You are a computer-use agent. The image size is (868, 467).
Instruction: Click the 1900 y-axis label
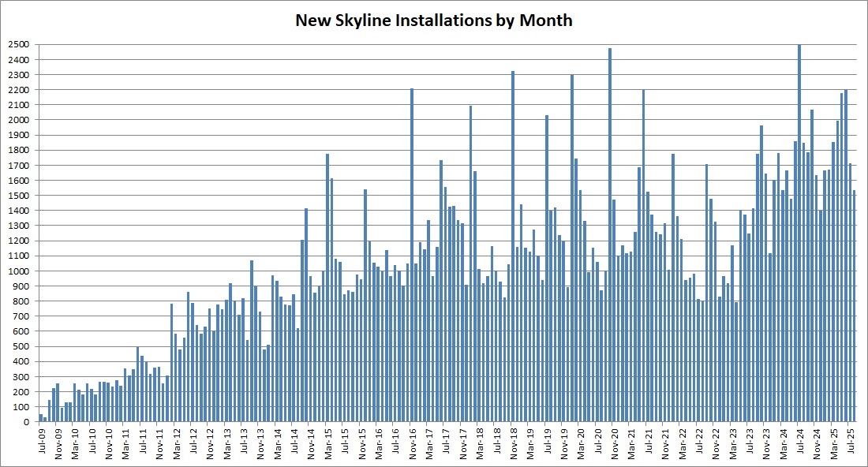pos(19,135)
